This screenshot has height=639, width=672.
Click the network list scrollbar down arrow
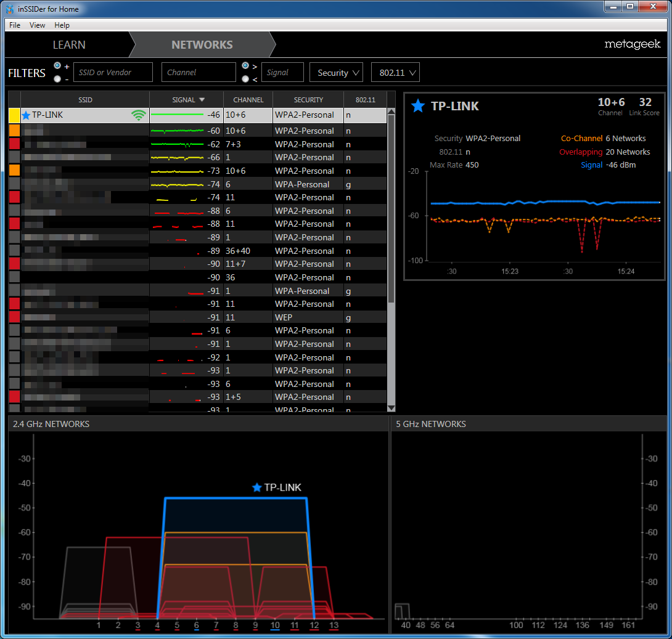click(x=391, y=408)
